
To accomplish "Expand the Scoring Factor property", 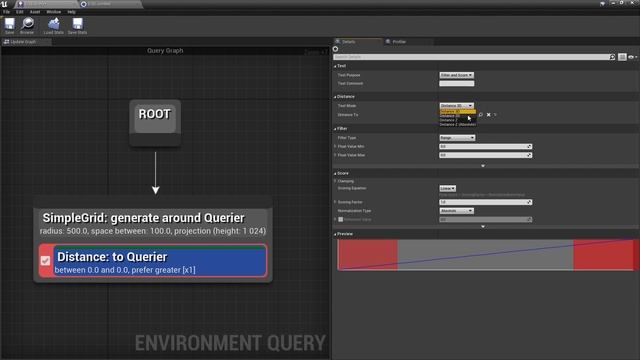I will point(335,202).
